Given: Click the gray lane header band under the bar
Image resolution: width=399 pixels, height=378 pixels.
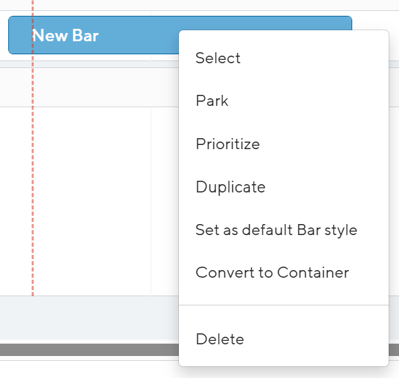Looking at the screenshot, I should click(89, 87).
